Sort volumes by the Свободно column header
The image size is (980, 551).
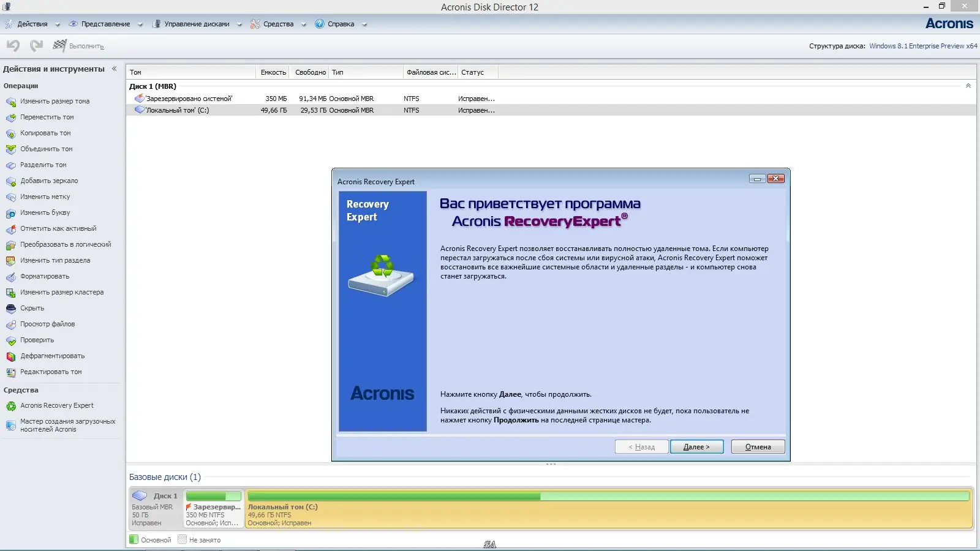pyautogui.click(x=310, y=72)
